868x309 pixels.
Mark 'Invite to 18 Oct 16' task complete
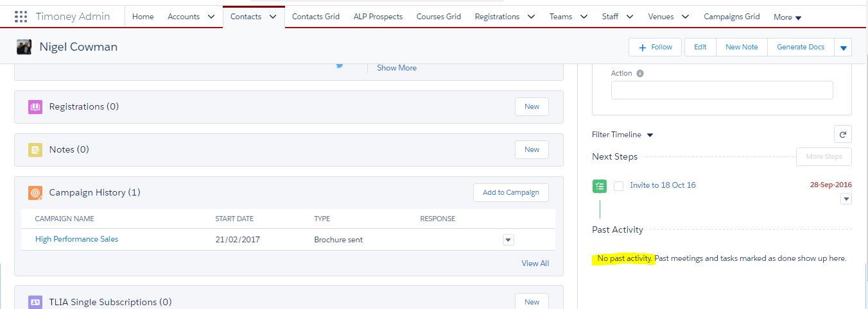point(618,186)
